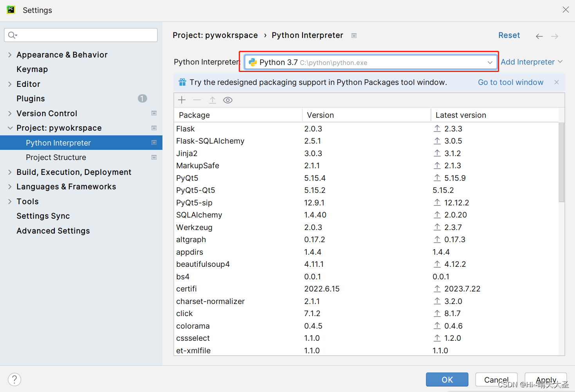Select the charset-normalizer package row

[366, 301]
